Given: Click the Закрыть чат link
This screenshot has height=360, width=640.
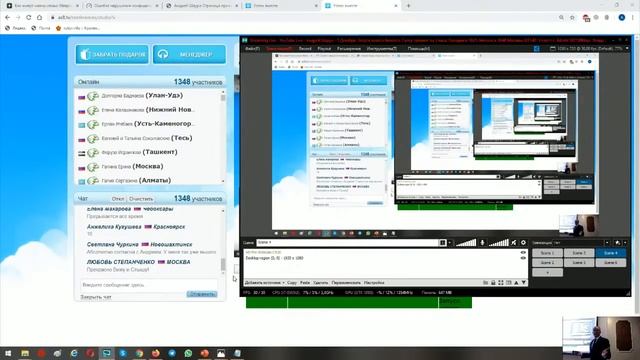Looking at the screenshot, I should click(x=96, y=297).
